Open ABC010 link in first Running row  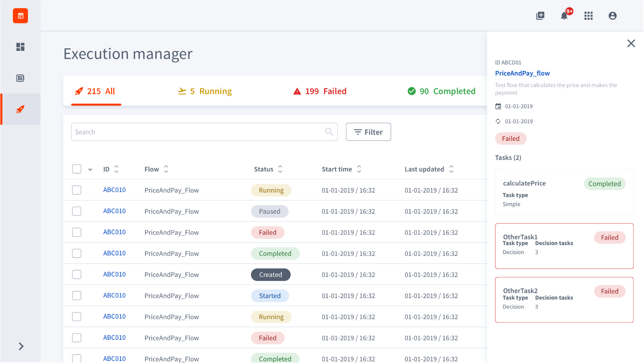pyautogui.click(x=114, y=190)
